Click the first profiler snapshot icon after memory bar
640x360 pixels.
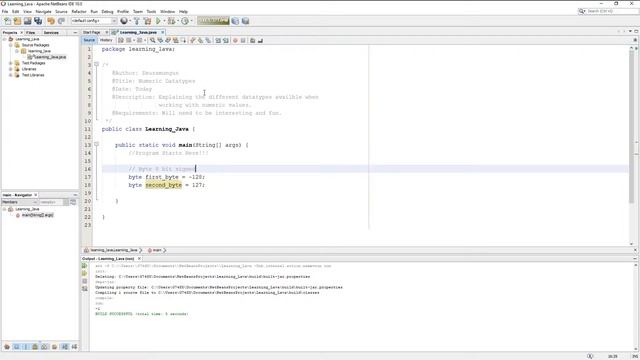(x=235, y=21)
